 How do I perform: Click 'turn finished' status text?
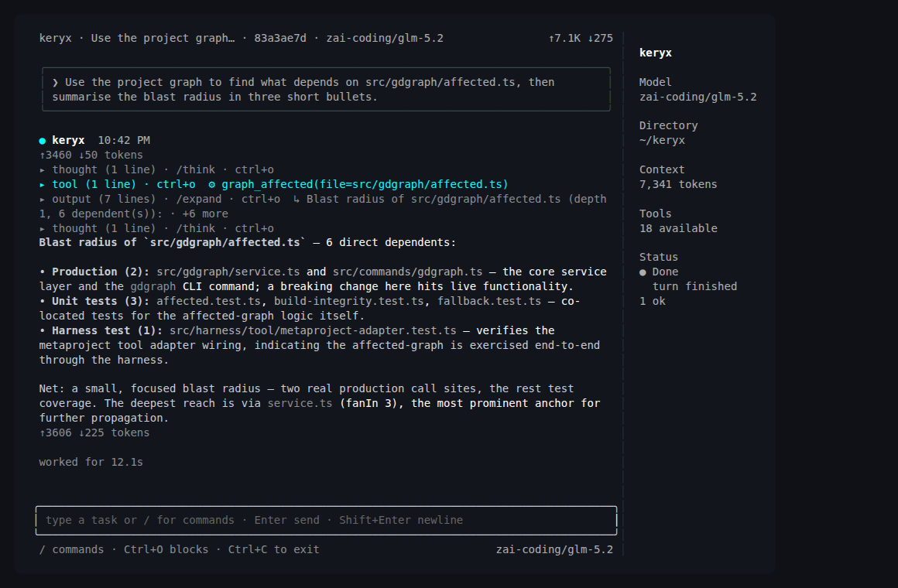point(694,286)
